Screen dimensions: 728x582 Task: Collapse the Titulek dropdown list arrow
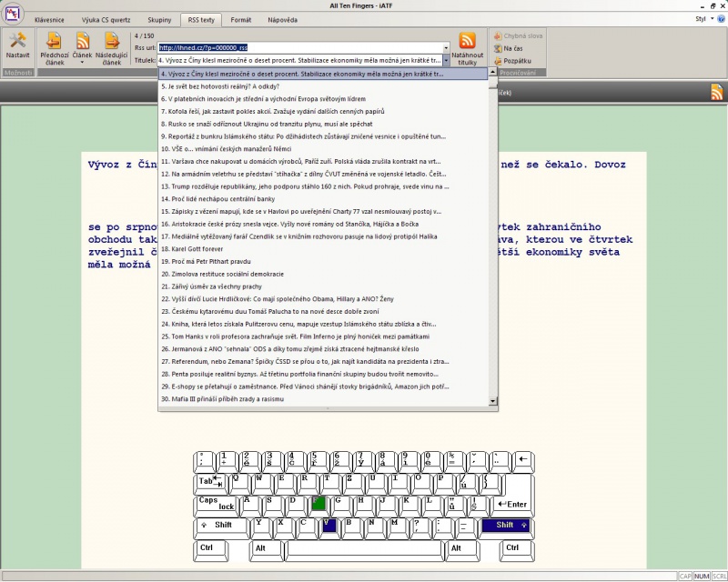click(x=446, y=60)
